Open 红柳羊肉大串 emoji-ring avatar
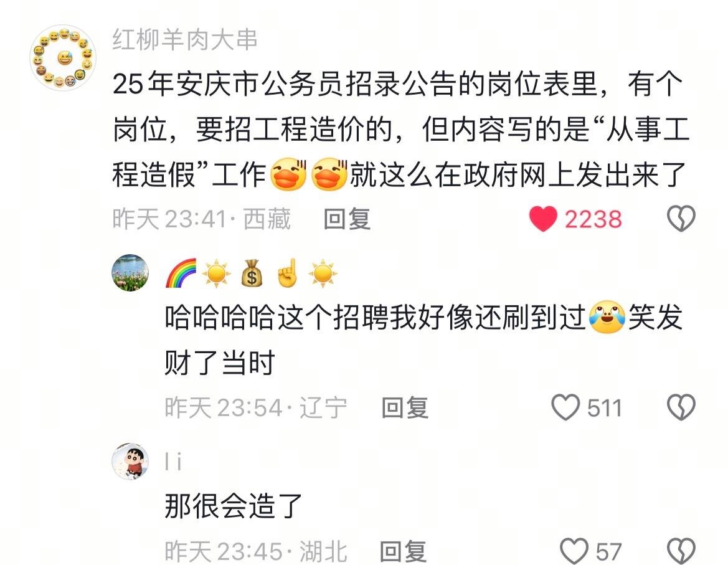 (63, 57)
